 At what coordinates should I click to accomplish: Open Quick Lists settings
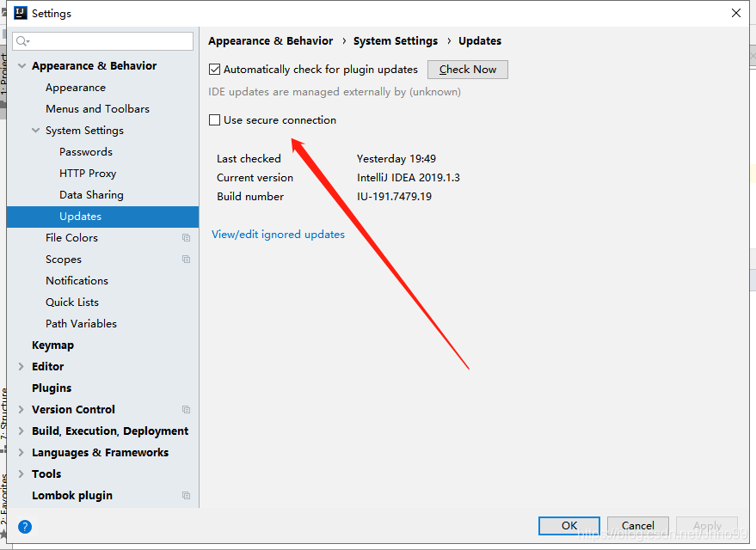tap(72, 302)
